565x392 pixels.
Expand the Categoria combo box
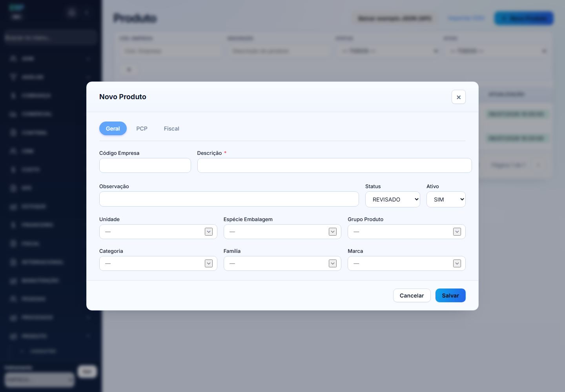tap(209, 263)
